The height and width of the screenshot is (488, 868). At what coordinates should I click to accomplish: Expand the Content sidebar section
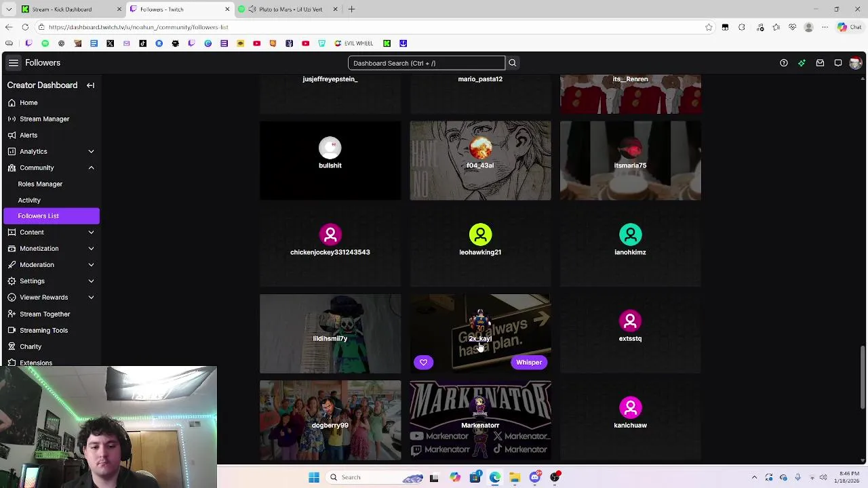[x=91, y=232]
